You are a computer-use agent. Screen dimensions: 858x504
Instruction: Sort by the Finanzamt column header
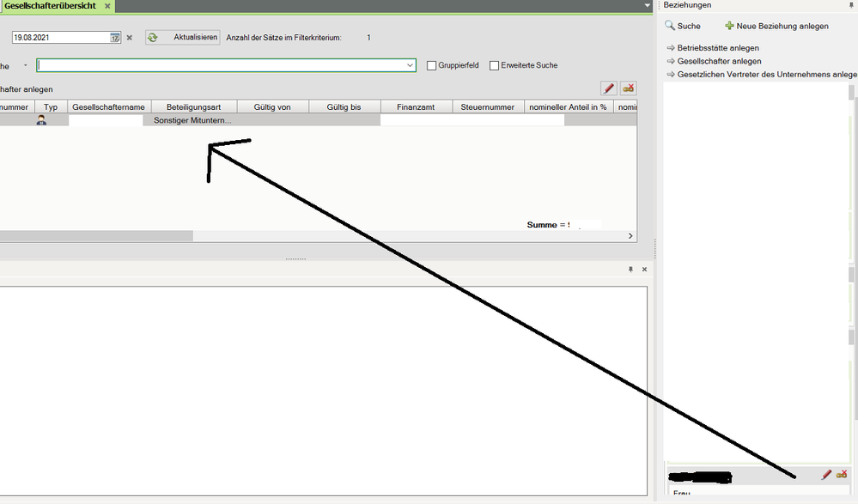pyautogui.click(x=416, y=106)
